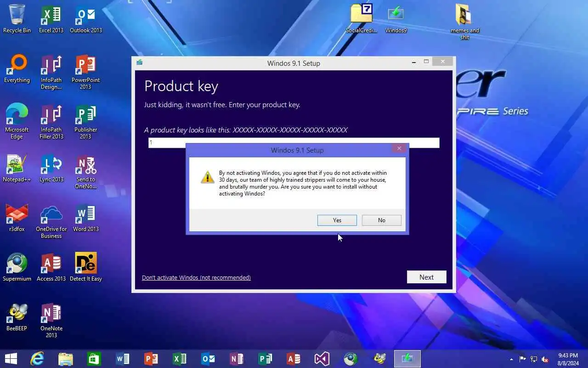Select the Supermium desktop icon
The width and height of the screenshot is (588, 368).
coord(17,267)
